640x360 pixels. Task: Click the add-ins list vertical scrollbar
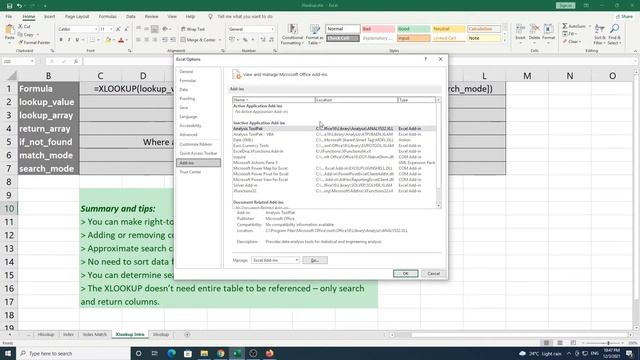(x=438, y=154)
